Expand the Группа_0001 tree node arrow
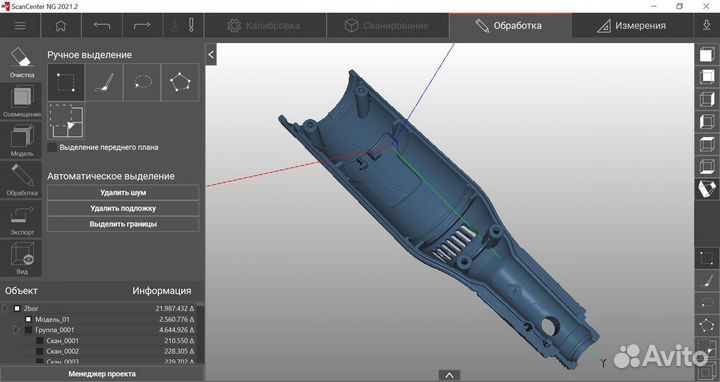 pos(16,330)
